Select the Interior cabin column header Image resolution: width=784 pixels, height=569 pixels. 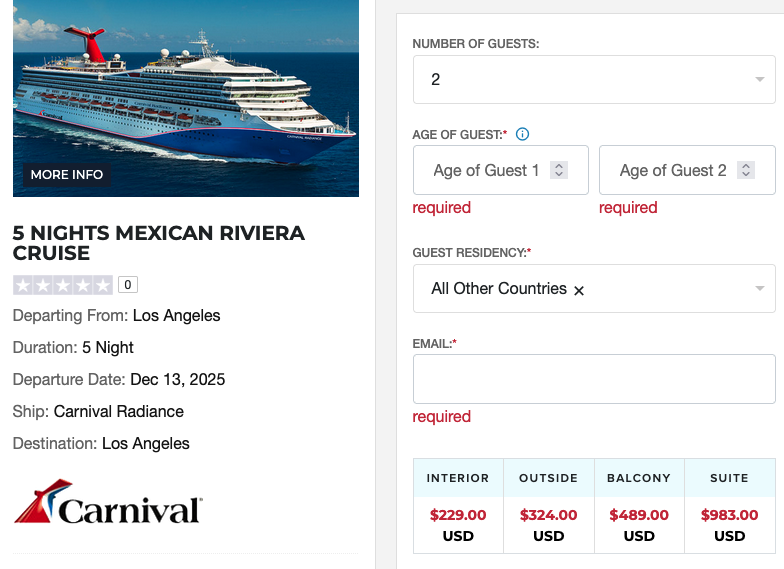click(x=458, y=478)
